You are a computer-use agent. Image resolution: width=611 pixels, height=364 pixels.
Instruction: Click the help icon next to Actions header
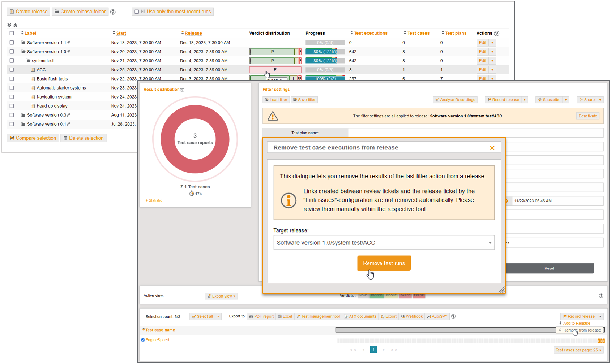(x=497, y=33)
